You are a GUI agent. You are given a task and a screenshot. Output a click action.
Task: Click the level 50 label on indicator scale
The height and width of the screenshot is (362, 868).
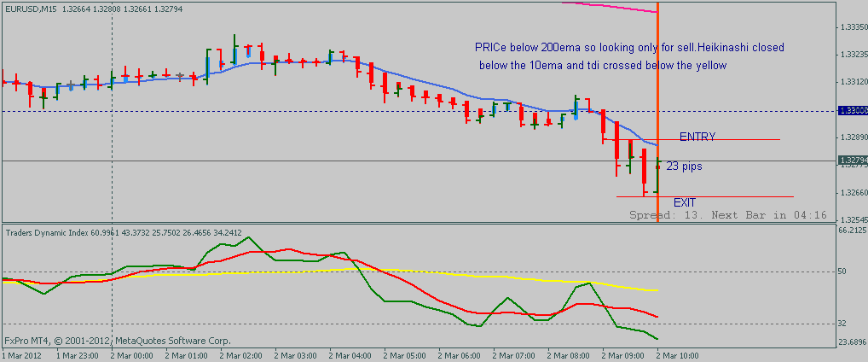841,271
